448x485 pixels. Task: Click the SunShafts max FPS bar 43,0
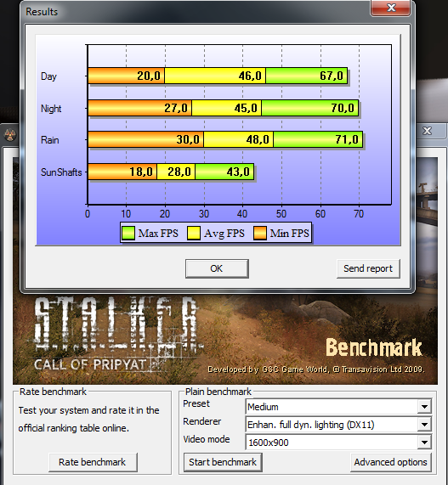224,172
